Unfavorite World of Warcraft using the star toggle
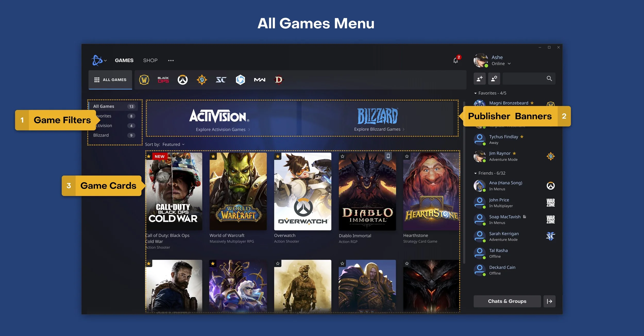 click(213, 156)
